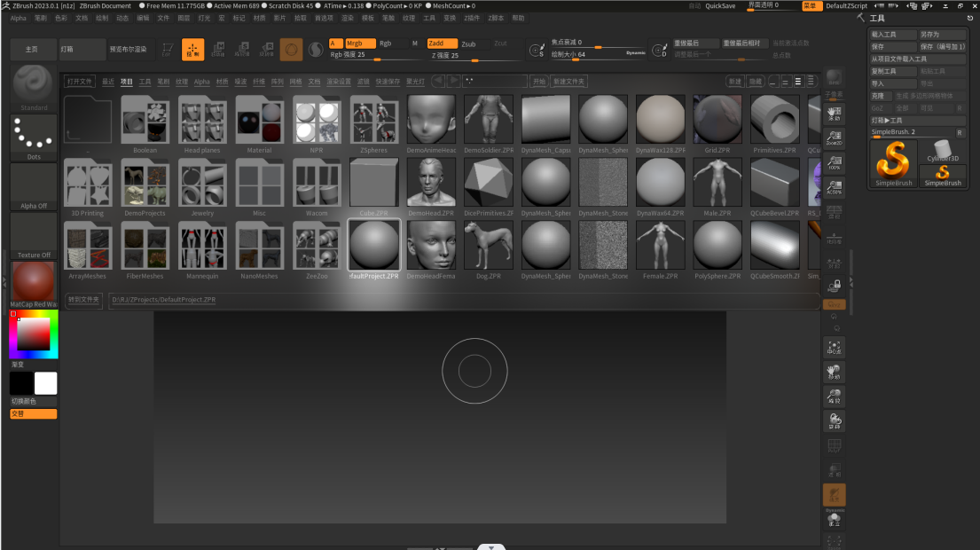Image resolution: width=980 pixels, height=550 pixels.
Task: Open the Dots stroke selector
Action: (34, 137)
